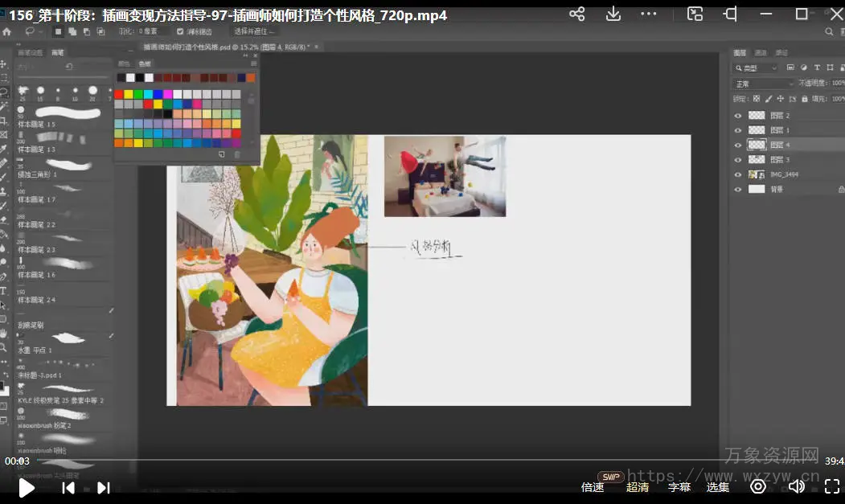
Task: Click the volume speaker icon
Action: tap(796, 486)
